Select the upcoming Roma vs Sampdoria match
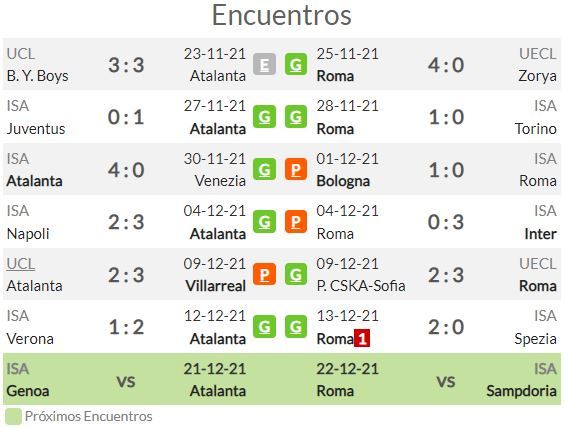Image resolution: width=565 pixels, height=428 pixels. [x=437, y=379]
